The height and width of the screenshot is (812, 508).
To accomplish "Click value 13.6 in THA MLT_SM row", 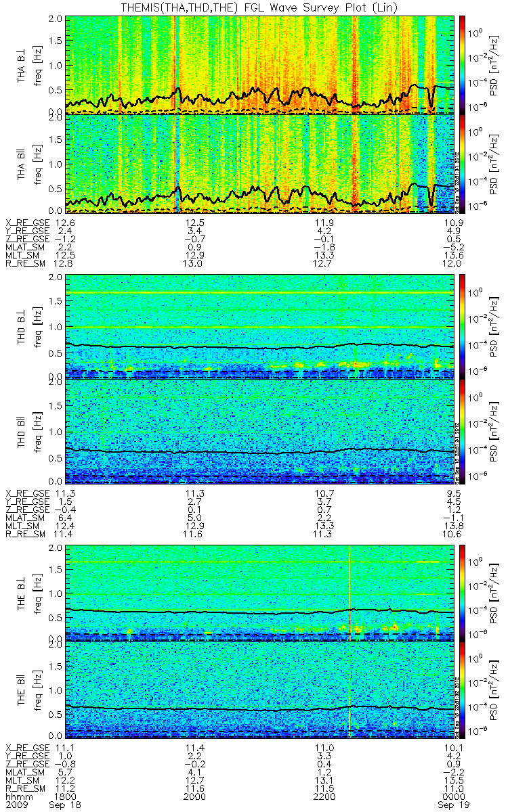I will pyautogui.click(x=452, y=256).
